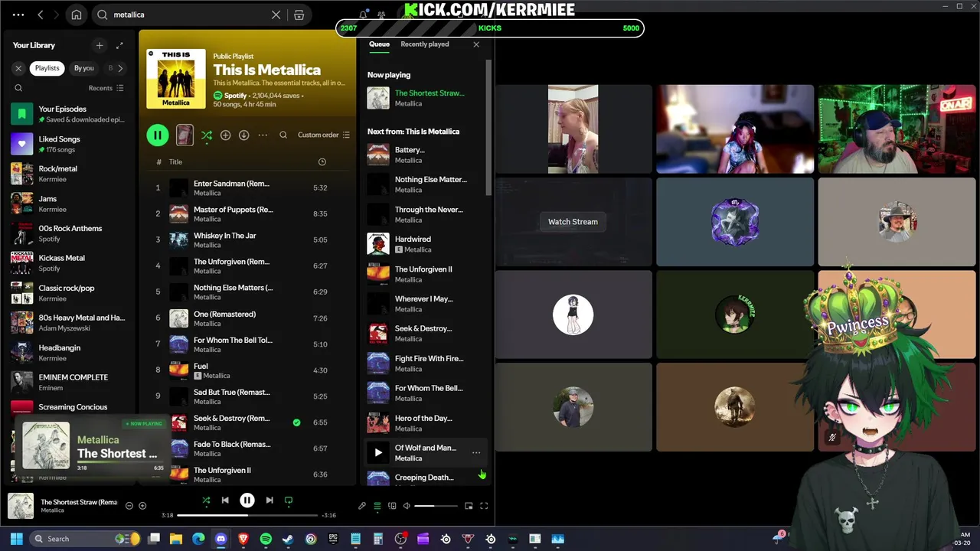Add playlist to Your Library

[225, 135]
